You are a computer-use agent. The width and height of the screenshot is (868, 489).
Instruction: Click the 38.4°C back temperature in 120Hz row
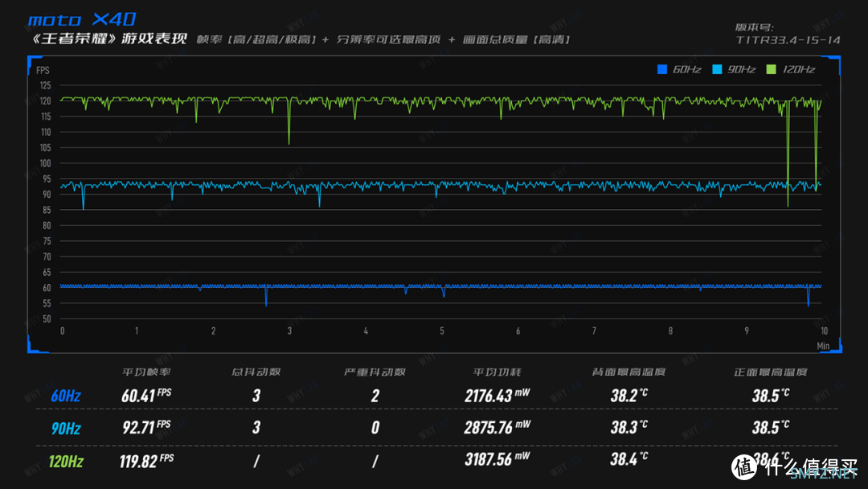point(628,459)
